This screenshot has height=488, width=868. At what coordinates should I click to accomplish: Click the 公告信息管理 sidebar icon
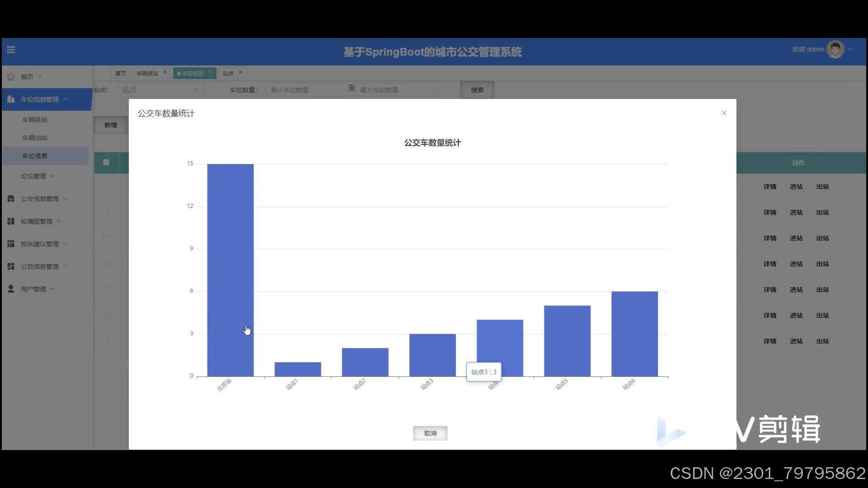11,267
